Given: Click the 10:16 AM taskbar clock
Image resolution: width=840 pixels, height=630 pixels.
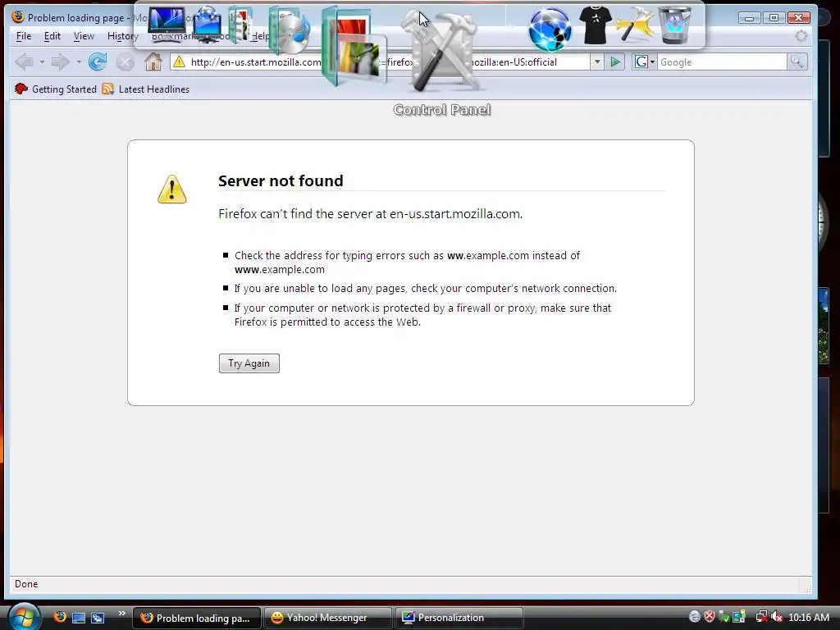Looking at the screenshot, I should (809, 618).
